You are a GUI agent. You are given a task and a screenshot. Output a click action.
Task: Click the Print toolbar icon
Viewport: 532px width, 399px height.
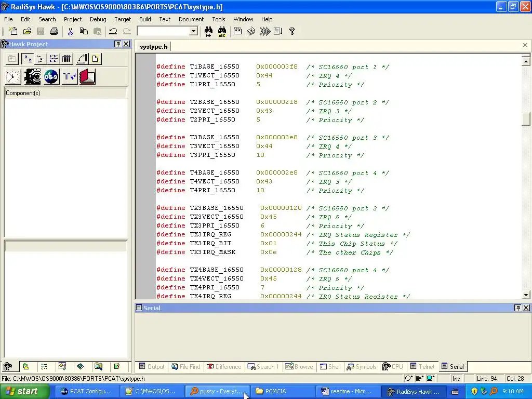54,31
